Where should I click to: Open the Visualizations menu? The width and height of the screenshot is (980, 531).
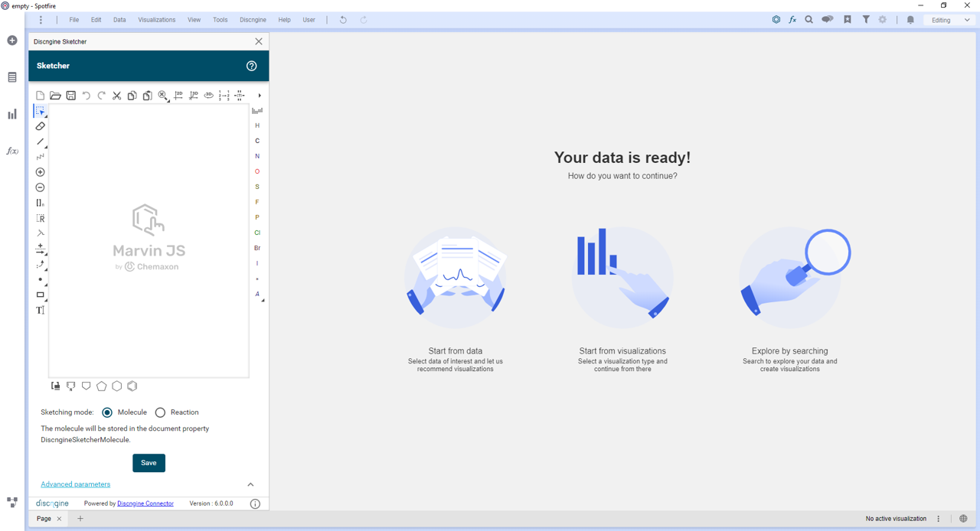tap(157, 20)
